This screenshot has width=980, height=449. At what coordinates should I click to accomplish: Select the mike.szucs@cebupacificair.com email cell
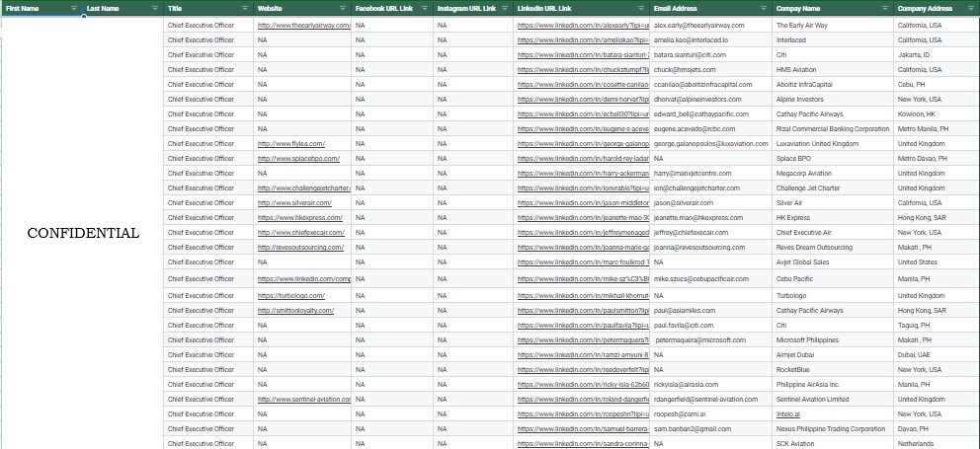coord(710,278)
